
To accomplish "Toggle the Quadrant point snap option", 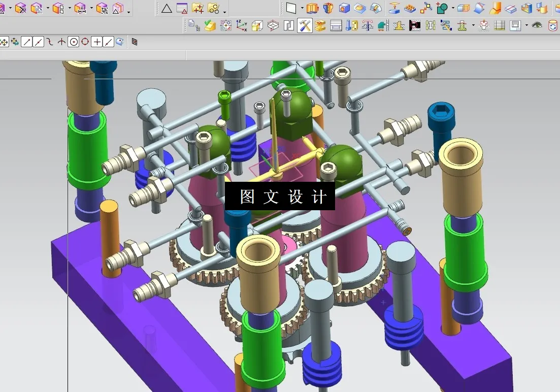I will coord(85,42).
